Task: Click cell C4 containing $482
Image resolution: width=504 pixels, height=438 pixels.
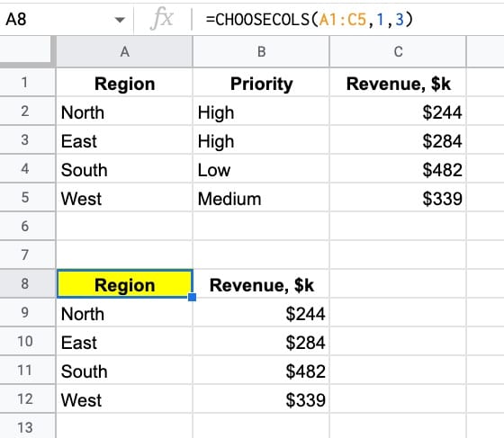Action: 398,168
